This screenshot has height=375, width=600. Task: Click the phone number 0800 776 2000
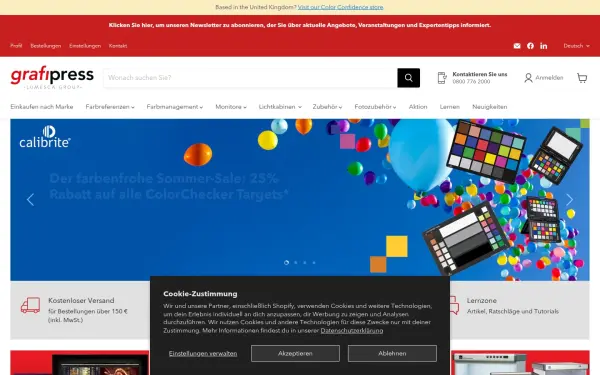coord(471,82)
